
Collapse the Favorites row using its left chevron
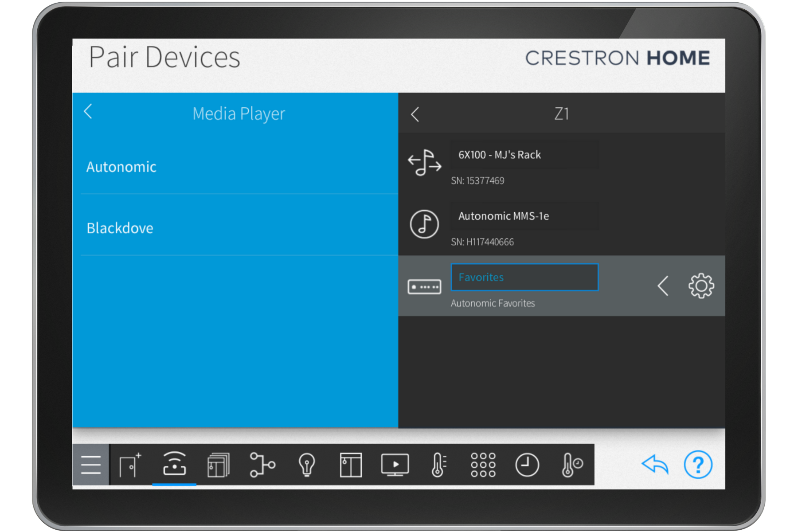point(663,286)
